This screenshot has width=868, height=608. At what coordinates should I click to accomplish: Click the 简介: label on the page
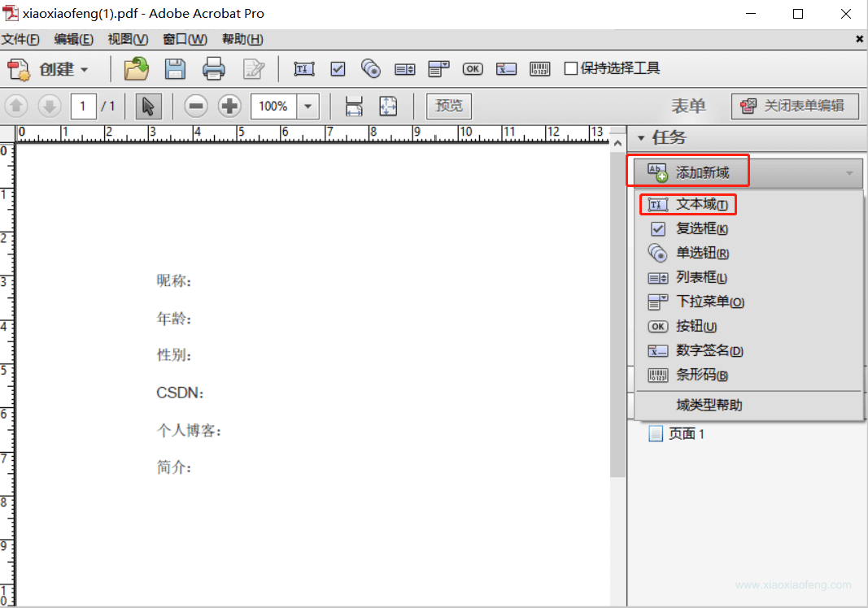174,467
